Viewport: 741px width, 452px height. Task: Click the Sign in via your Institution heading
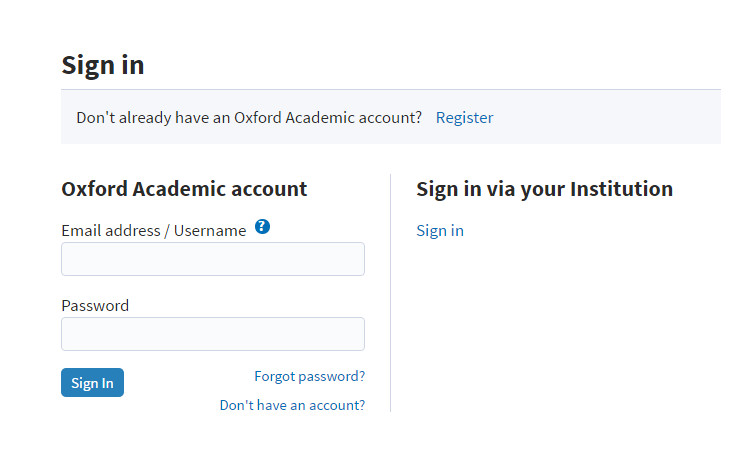544,189
